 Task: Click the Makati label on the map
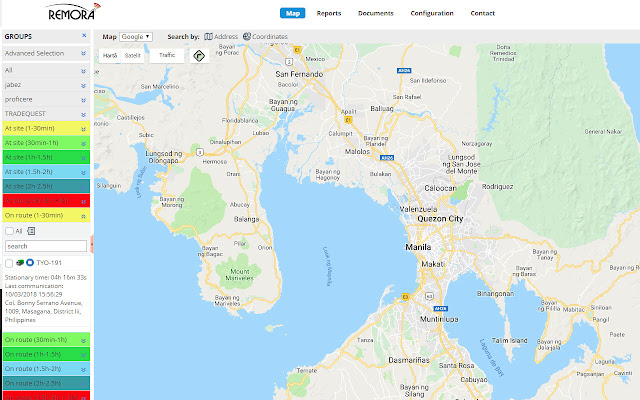pos(433,264)
